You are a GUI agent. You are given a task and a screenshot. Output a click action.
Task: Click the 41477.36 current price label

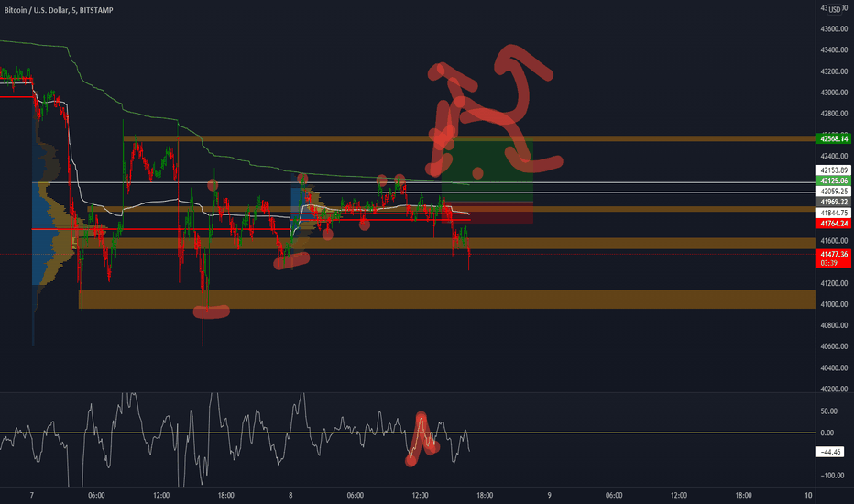[x=833, y=254]
